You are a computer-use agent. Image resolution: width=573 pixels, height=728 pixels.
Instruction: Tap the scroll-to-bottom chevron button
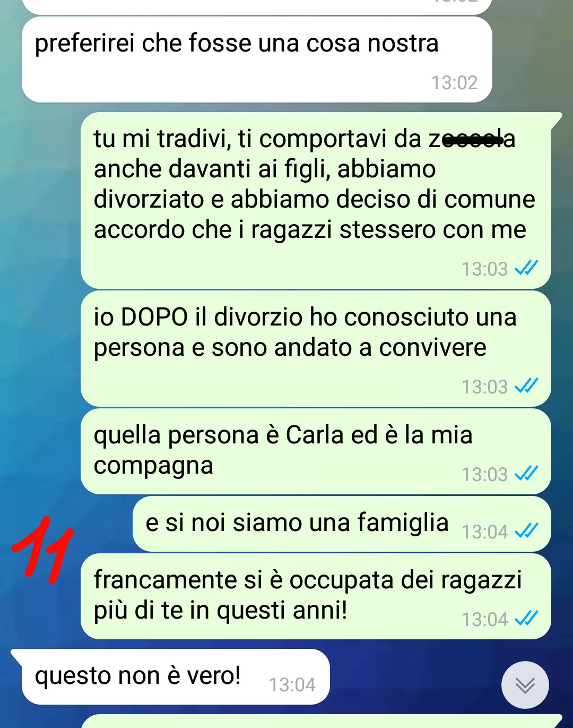click(x=525, y=685)
